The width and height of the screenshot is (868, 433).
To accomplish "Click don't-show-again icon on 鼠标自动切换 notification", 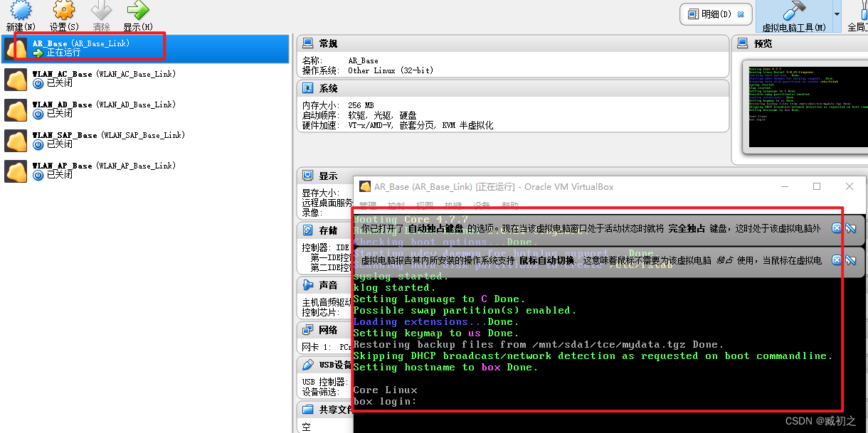I will 850,260.
